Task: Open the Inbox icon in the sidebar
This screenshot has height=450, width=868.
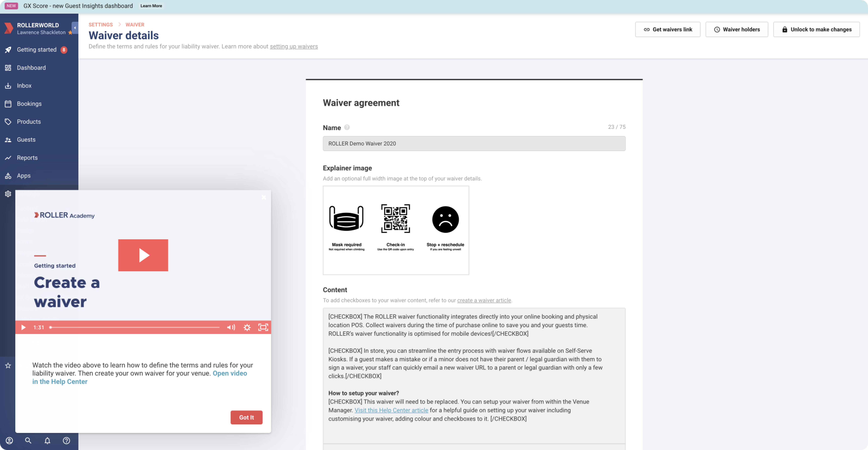Action: pyautogui.click(x=8, y=85)
